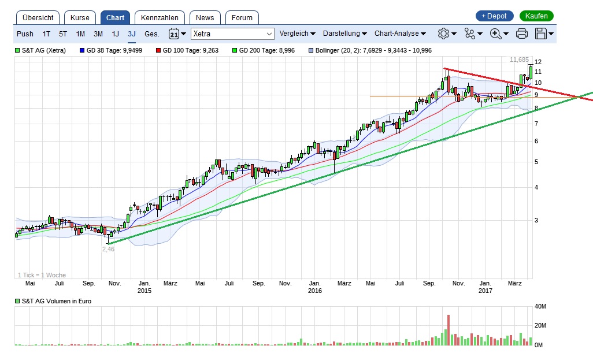Select the 1T timeframe
593x364 pixels.
tap(46, 34)
